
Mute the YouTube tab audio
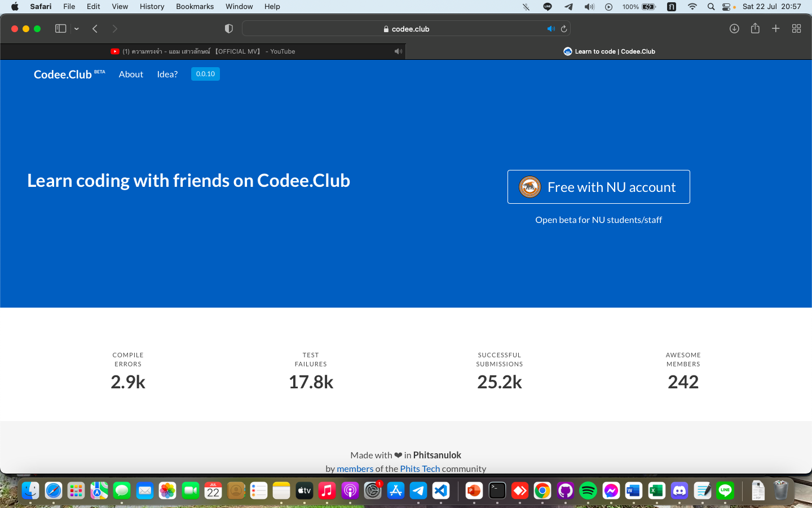click(398, 51)
